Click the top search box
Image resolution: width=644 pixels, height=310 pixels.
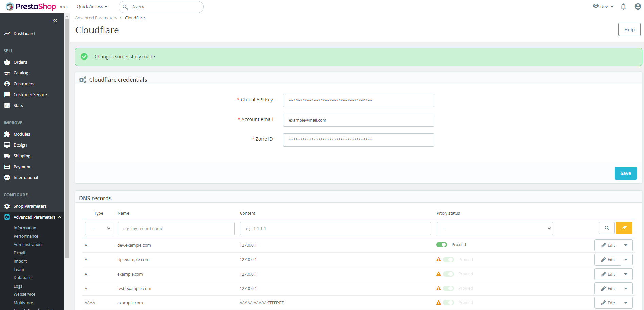pyautogui.click(x=161, y=7)
